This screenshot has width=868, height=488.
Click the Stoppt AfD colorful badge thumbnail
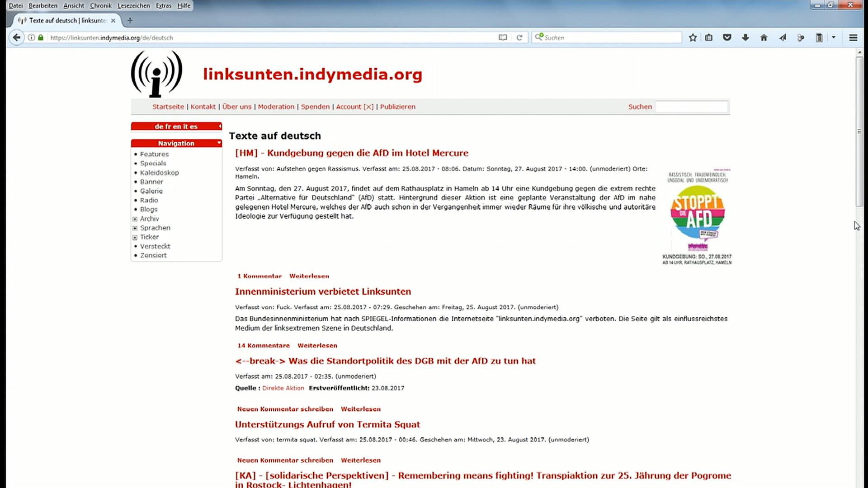click(x=698, y=211)
